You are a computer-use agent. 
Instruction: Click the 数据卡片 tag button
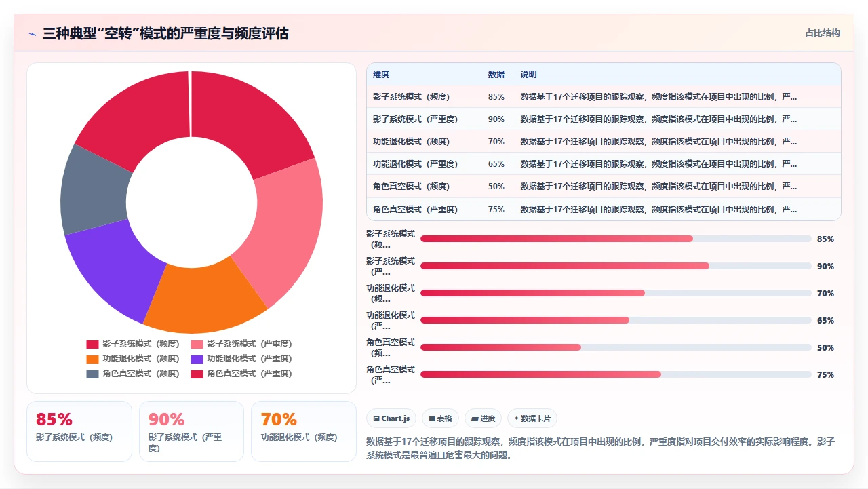(x=532, y=418)
